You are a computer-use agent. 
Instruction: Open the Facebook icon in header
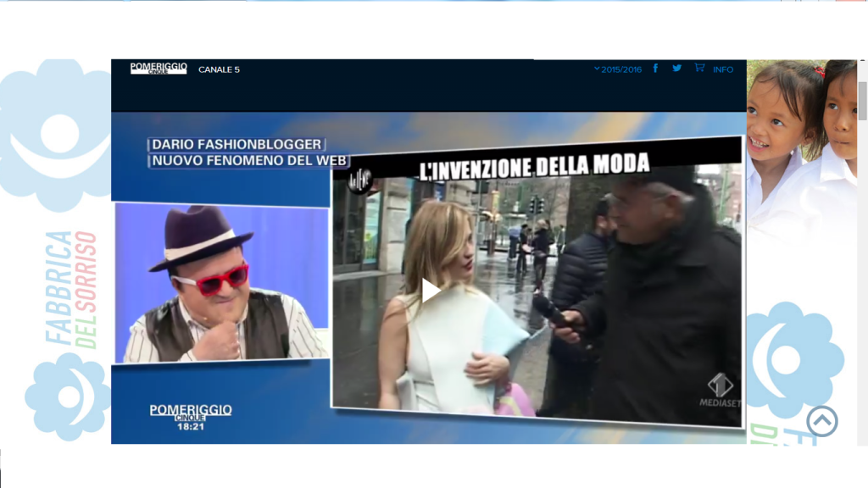(655, 68)
